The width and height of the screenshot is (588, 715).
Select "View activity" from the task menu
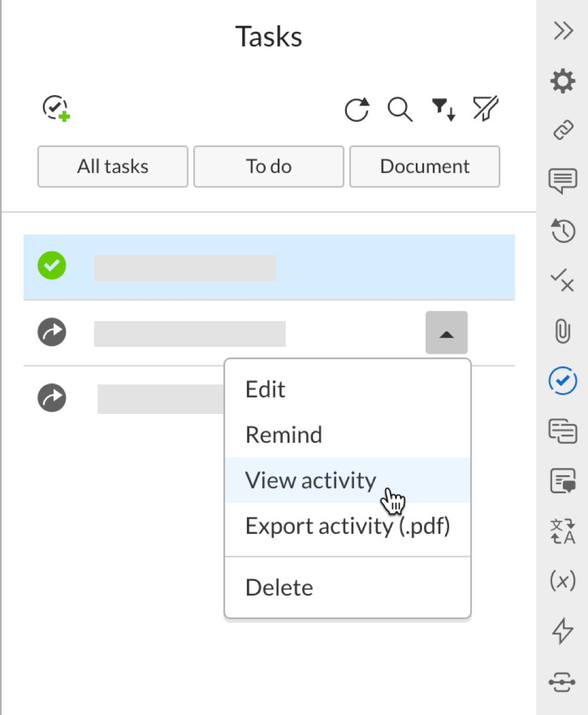click(310, 480)
